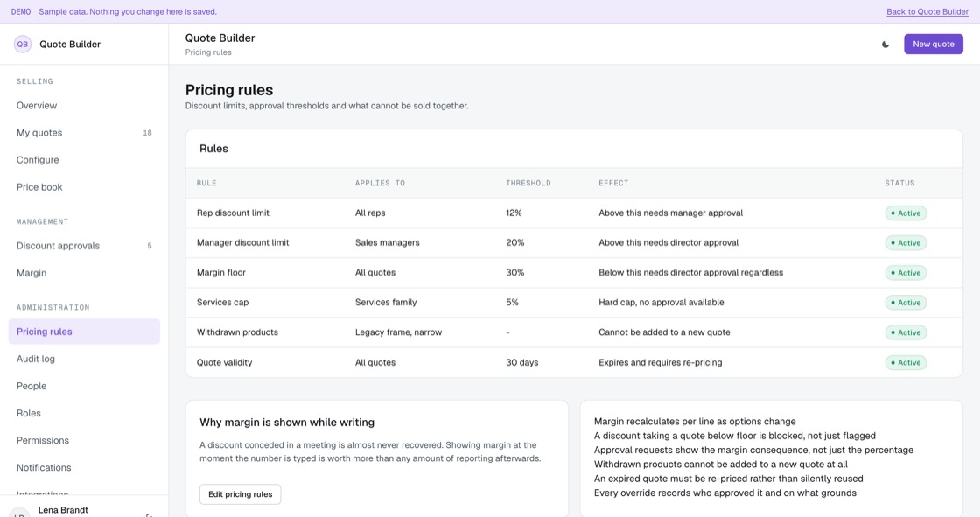Select the Rep discount limit rule

233,213
